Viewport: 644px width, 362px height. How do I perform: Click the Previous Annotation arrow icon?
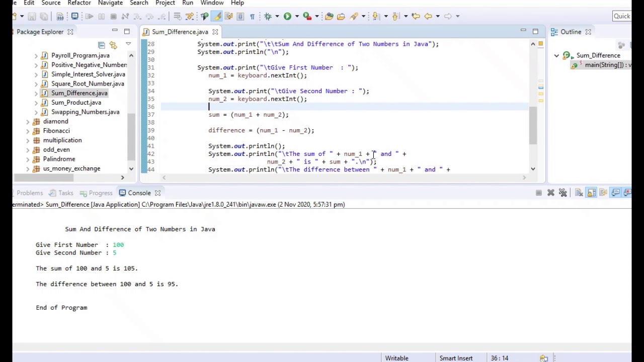coord(395,17)
